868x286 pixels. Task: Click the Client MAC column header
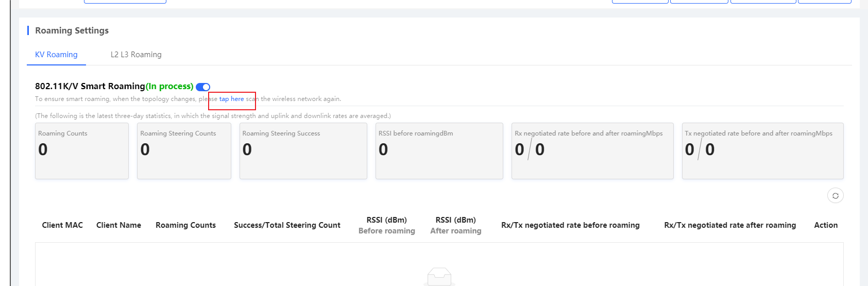(62, 225)
